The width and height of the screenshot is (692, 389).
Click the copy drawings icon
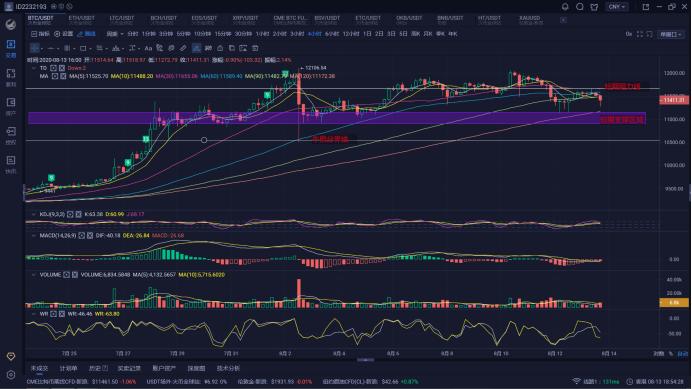[231, 48]
